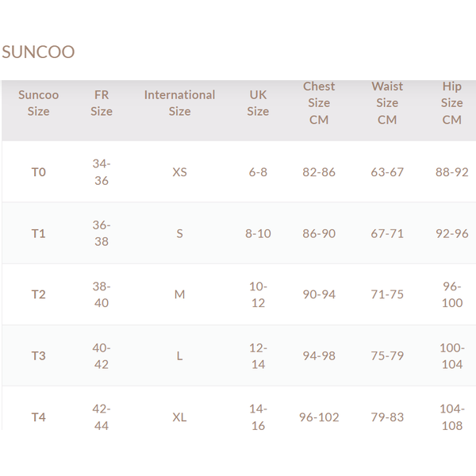Click the 75-79 waist measurement cell
The height and width of the screenshot is (476, 476).
click(x=387, y=355)
